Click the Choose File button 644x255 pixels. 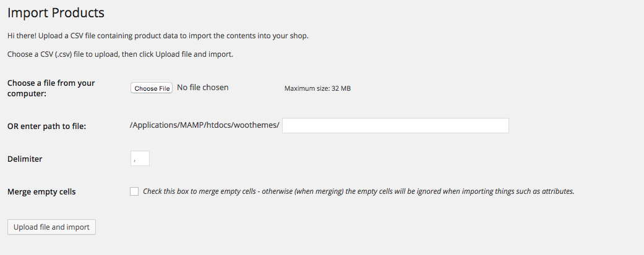click(x=152, y=88)
